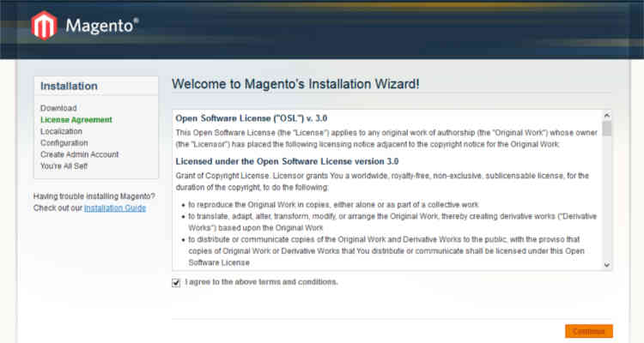Click the Magento wordmark in header
The width and height of the screenshot is (644, 343).
[x=102, y=26]
